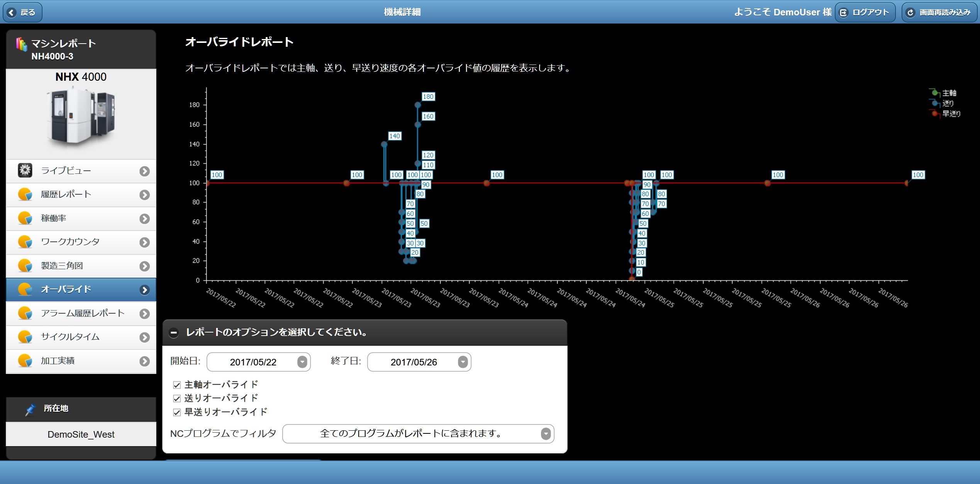Open 稼働率 menu item
980x484 pixels.
coord(81,219)
